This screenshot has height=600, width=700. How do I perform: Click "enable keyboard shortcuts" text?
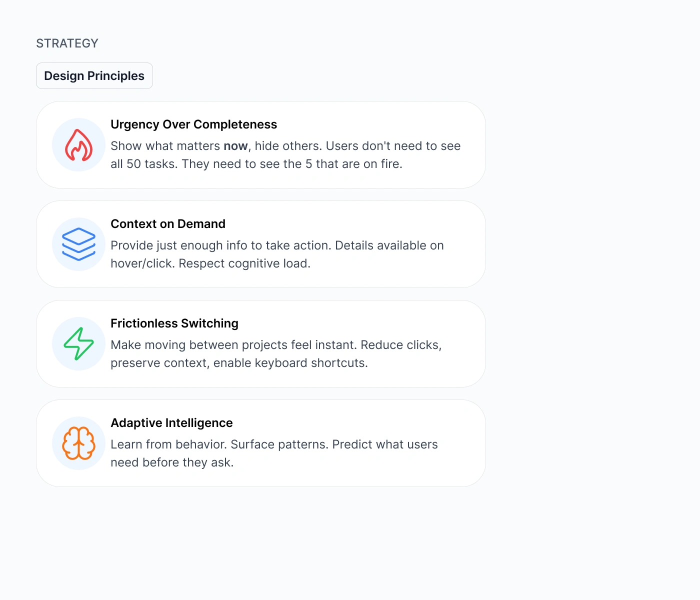[290, 363]
